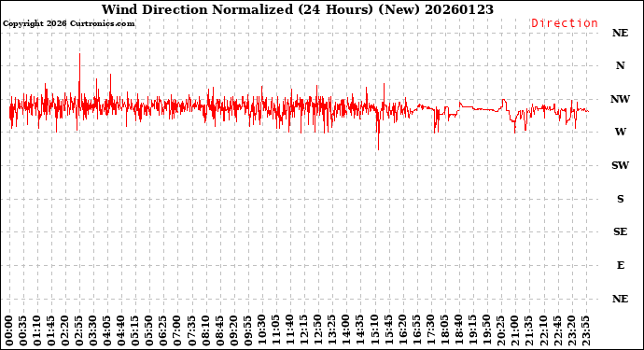Click the "00:35" time axis label
This screenshot has height=350, width=644.
[x=23, y=331]
